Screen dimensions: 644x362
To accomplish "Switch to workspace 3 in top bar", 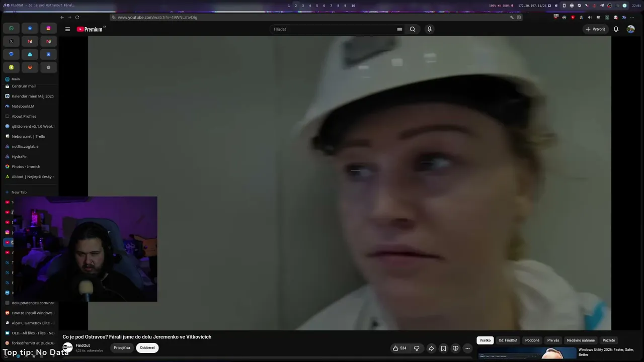I will [303, 6].
